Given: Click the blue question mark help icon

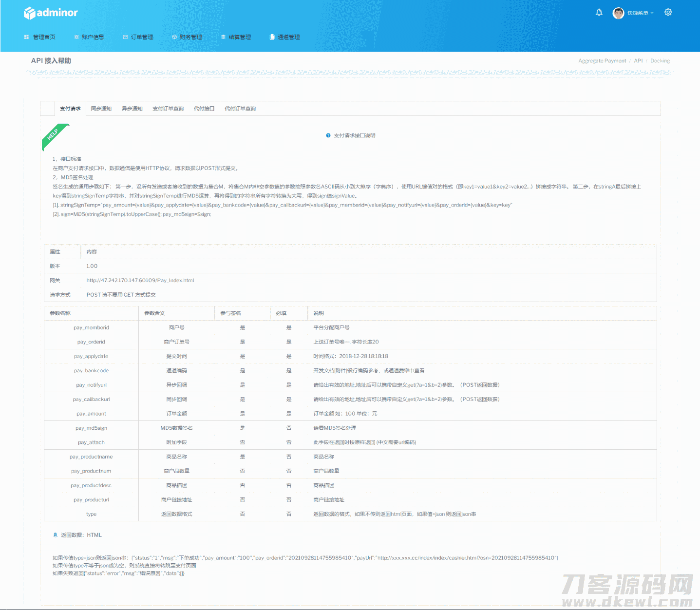Looking at the screenshot, I should point(328,135).
